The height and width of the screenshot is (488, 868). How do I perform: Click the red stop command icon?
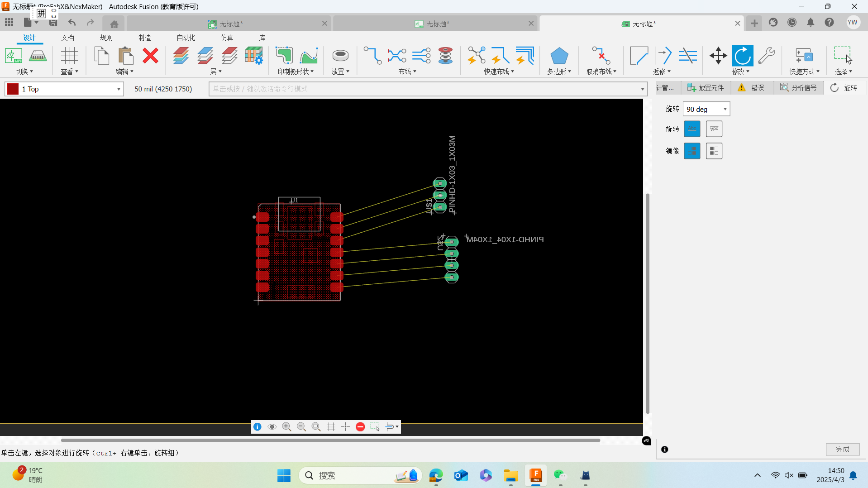tap(360, 427)
